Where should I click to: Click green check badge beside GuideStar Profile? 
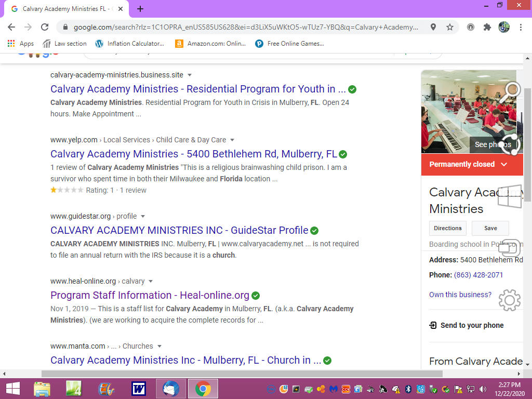pyautogui.click(x=314, y=231)
